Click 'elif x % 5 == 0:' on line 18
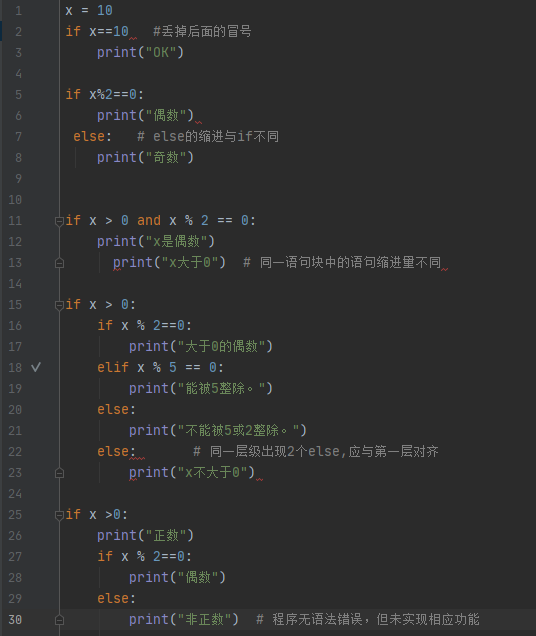Viewport: 536px width, 636px height. pyautogui.click(x=160, y=367)
